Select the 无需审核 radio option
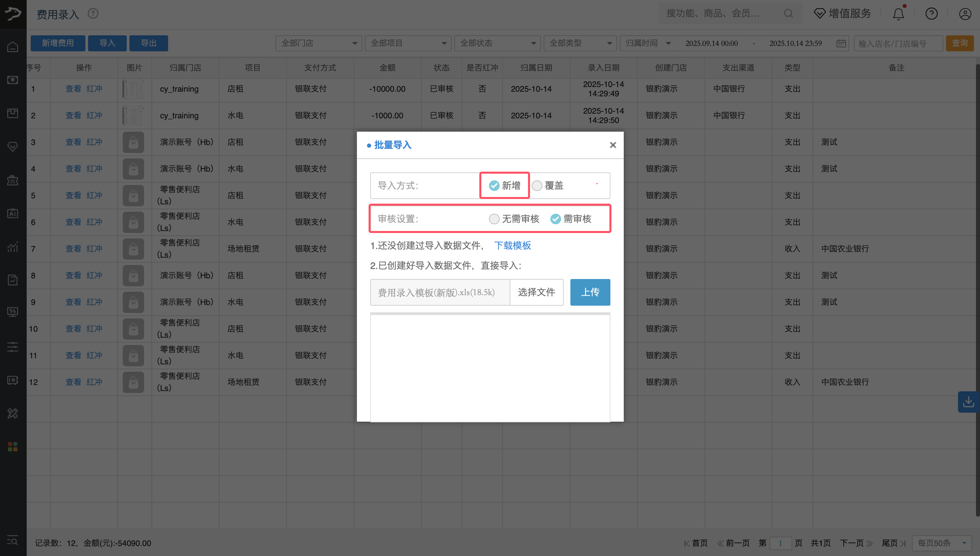The image size is (980, 556). coord(494,219)
